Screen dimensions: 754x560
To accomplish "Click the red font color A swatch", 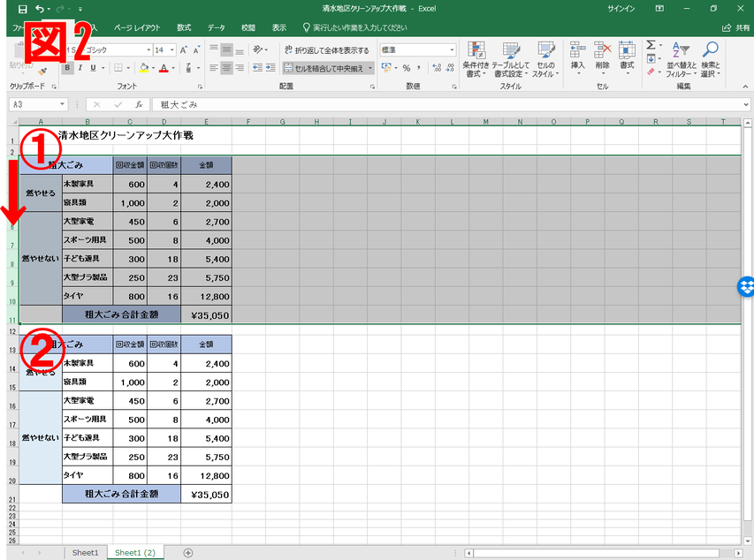I will coord(164,68).
